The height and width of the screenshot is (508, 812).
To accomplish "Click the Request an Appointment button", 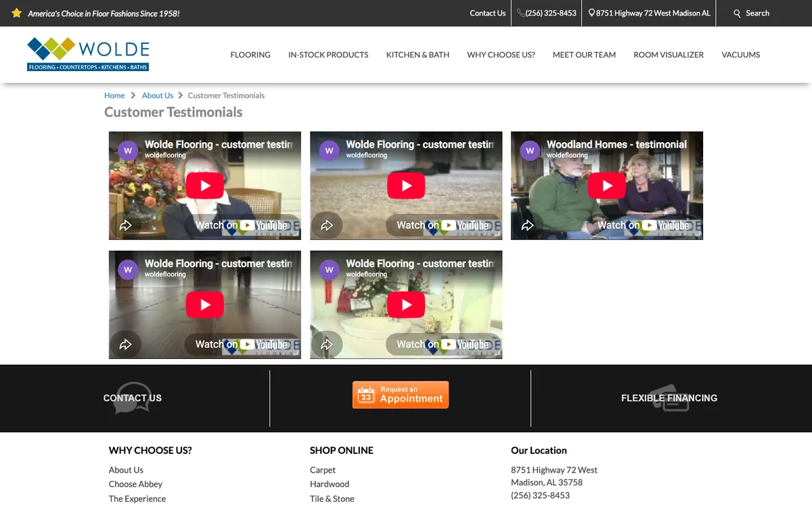I will click(x=401, y=395).
